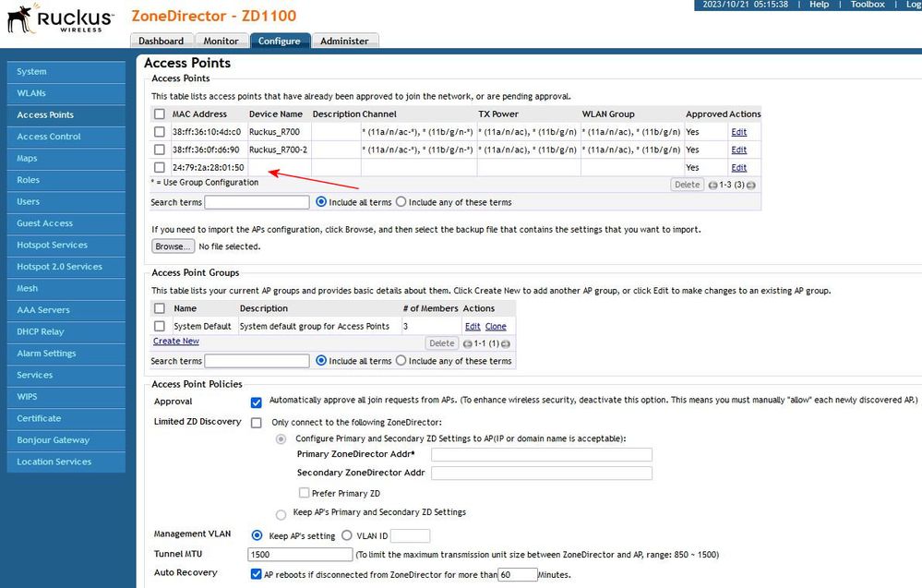The image size is (922, 588).
Task: Disable automatic approval of AP join requests
Action: click(x=257, y=402)
